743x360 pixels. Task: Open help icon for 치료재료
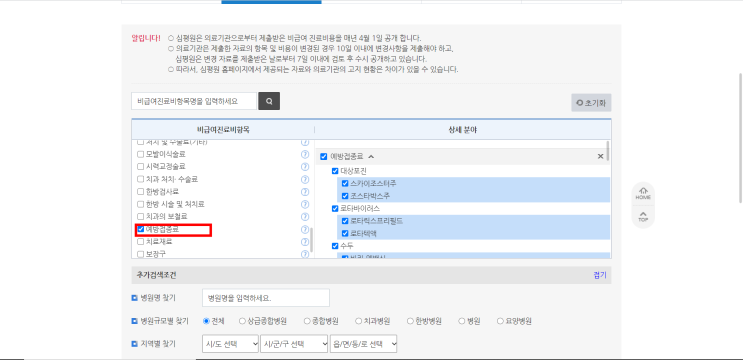tap(305, 242)
